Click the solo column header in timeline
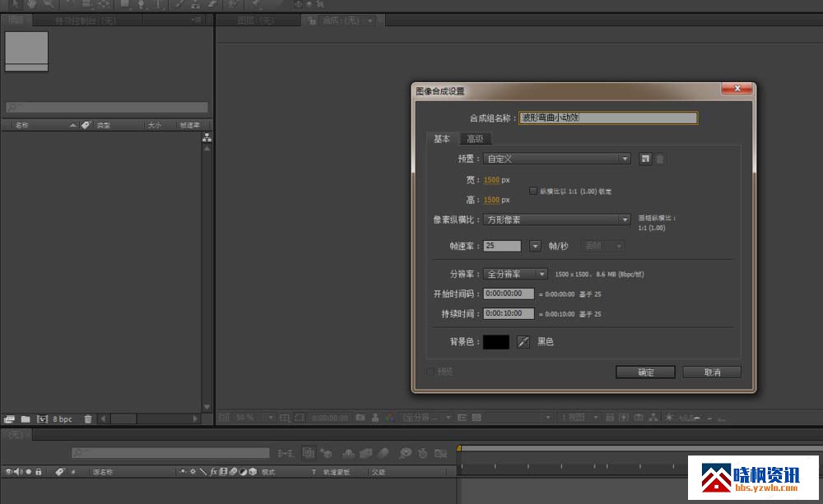823x504 pixels. tap(28, 471)
